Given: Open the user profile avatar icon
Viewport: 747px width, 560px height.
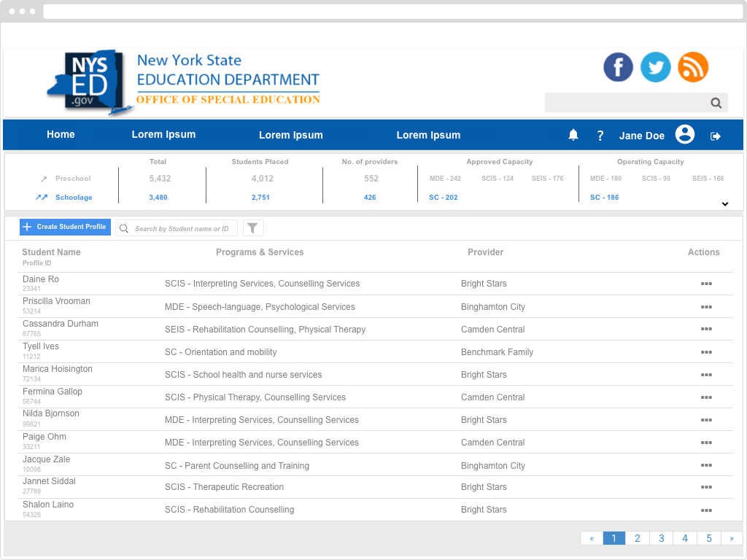Looking at the screenshot, I should (684, 134).
